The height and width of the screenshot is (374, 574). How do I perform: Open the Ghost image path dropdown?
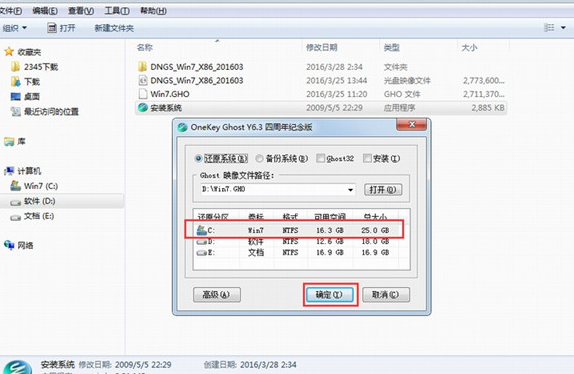[350, 190]
